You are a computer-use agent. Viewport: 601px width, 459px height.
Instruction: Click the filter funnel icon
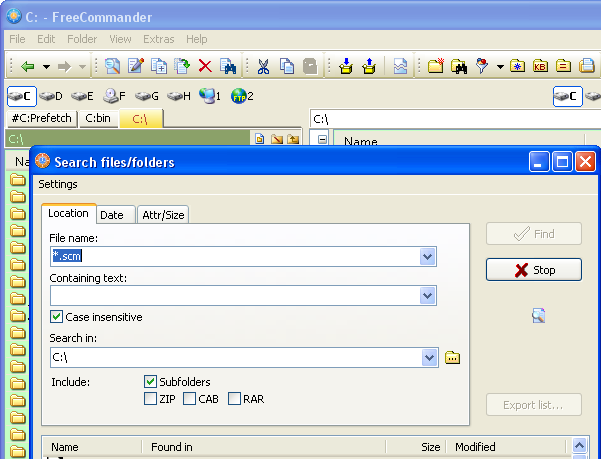(x=482, y=66)
